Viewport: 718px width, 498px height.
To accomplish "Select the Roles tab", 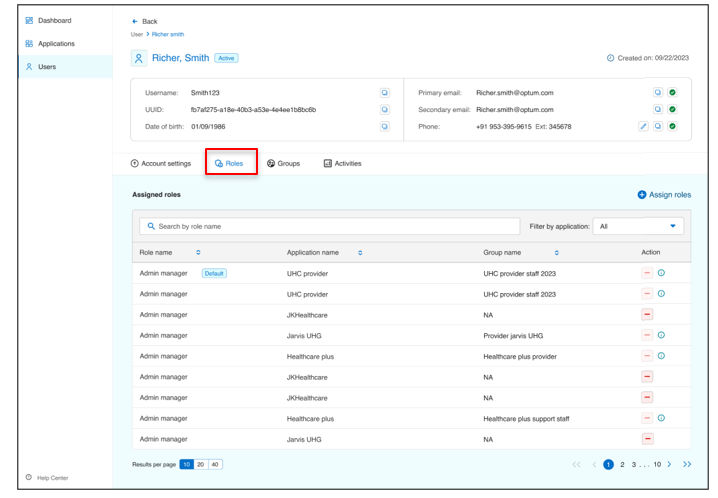I will point(229,163).
